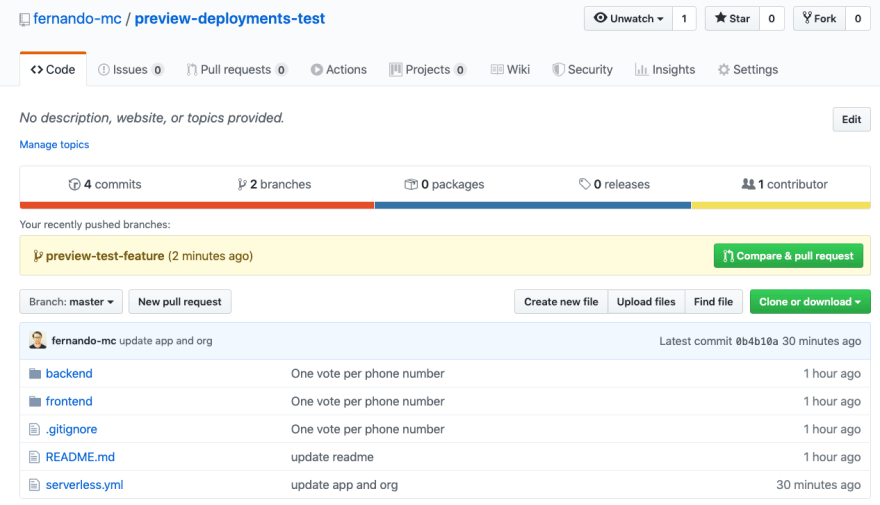Click the Code brackets icon
880x505 pixels.
coord(36,70)
